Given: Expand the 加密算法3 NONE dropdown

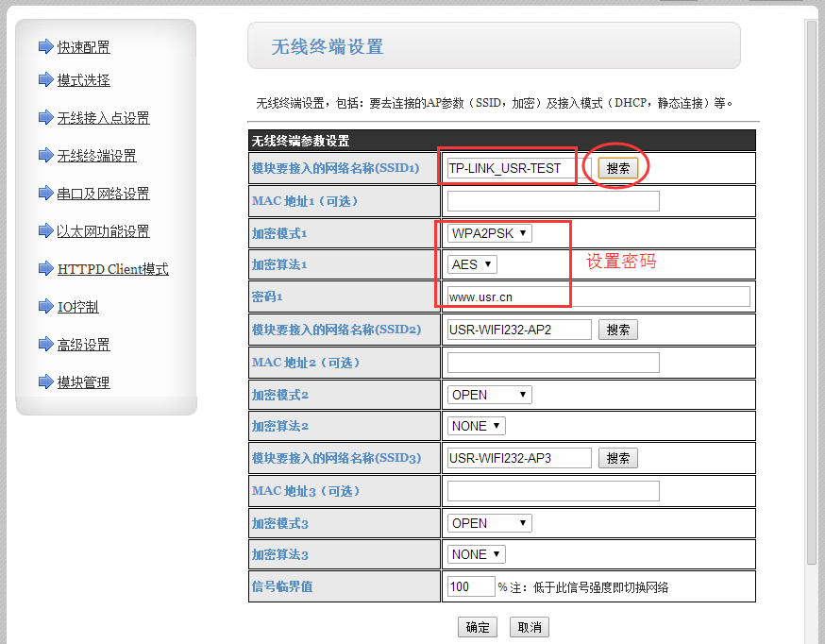Looking at the screenshot, I should [x=477, y=554].
